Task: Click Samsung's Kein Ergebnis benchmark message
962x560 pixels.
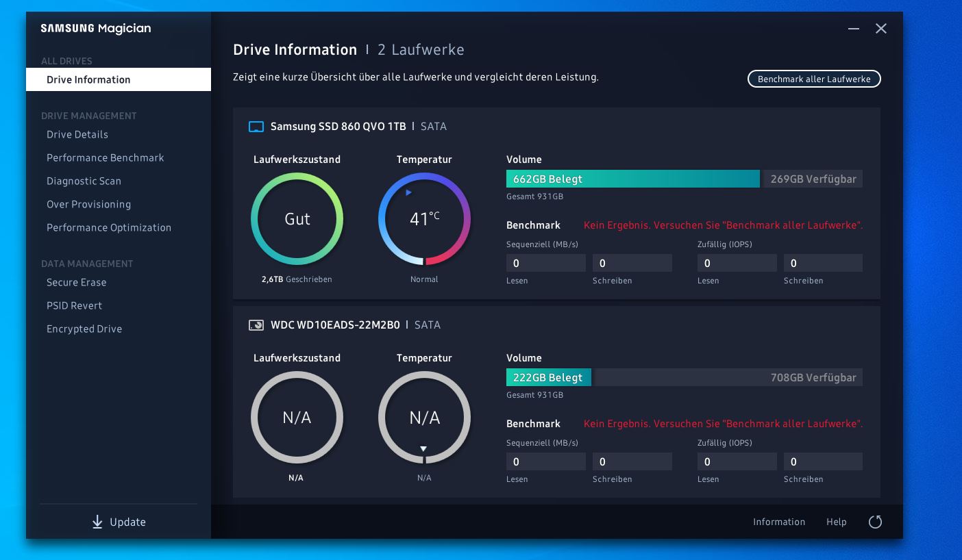Action: (x=723, y=225)
